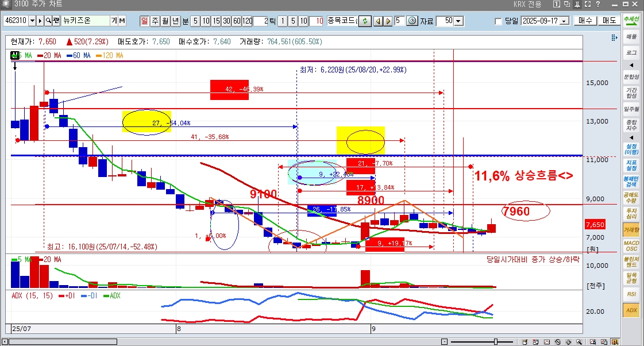This screenshot has width=644, height=346.
Task: Select the 일 daily period toggle
Action: 145,21
